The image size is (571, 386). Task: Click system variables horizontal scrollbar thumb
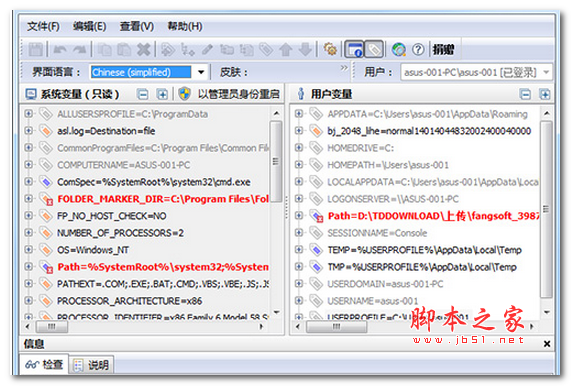coord(52,326)
